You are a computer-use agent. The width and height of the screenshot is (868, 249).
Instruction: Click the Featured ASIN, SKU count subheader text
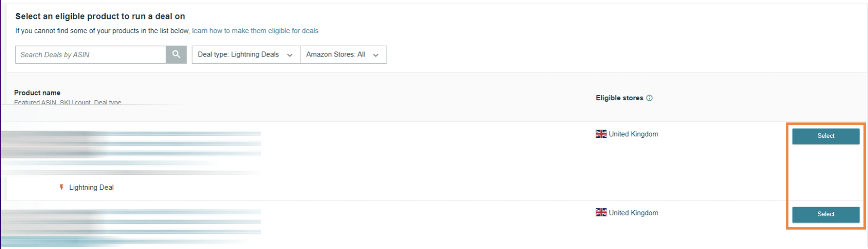[68, 102]
